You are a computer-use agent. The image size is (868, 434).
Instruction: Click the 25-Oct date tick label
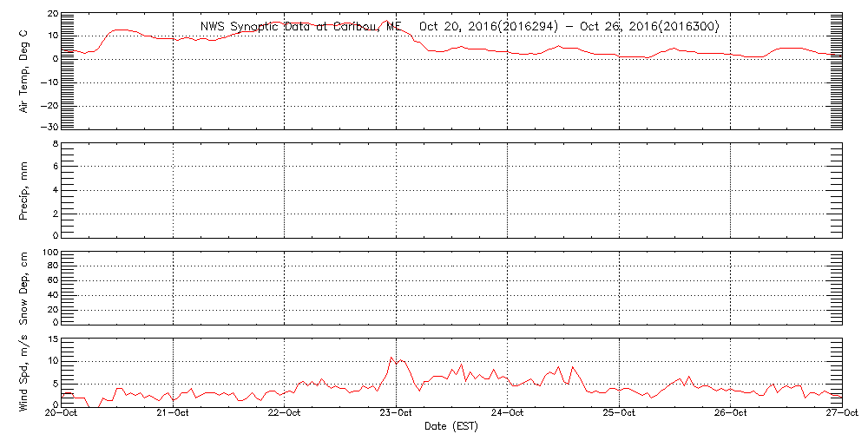[x=619, y=414]
